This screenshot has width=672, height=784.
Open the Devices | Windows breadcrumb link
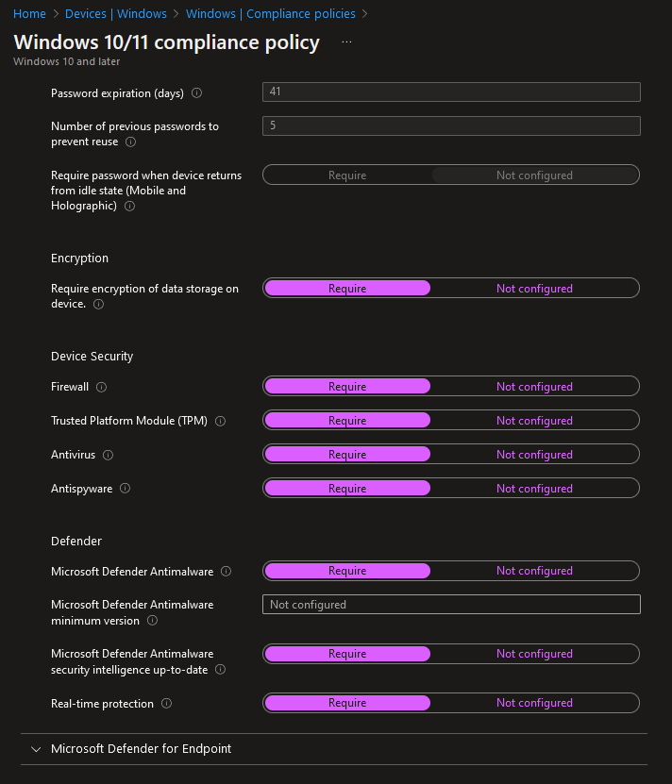point(116,14)
